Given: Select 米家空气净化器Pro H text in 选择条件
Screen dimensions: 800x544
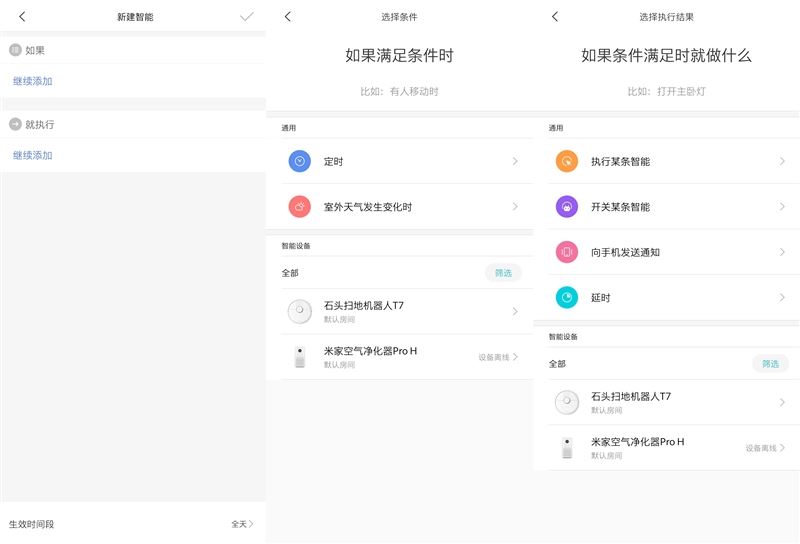Looking at the screenshot, I should [370, 351].
